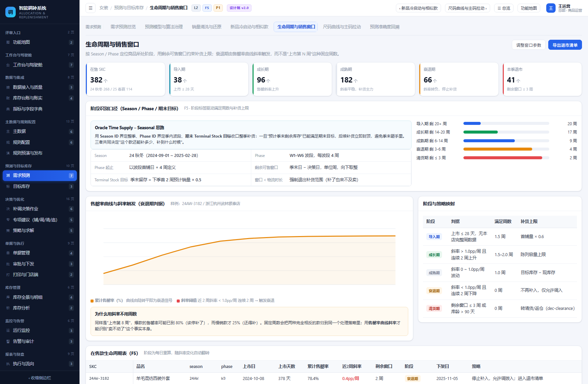The image size is (588, 384).
Task: Click the 预测与目标库存 breadcrumb link
Action: tap(129, 8)
